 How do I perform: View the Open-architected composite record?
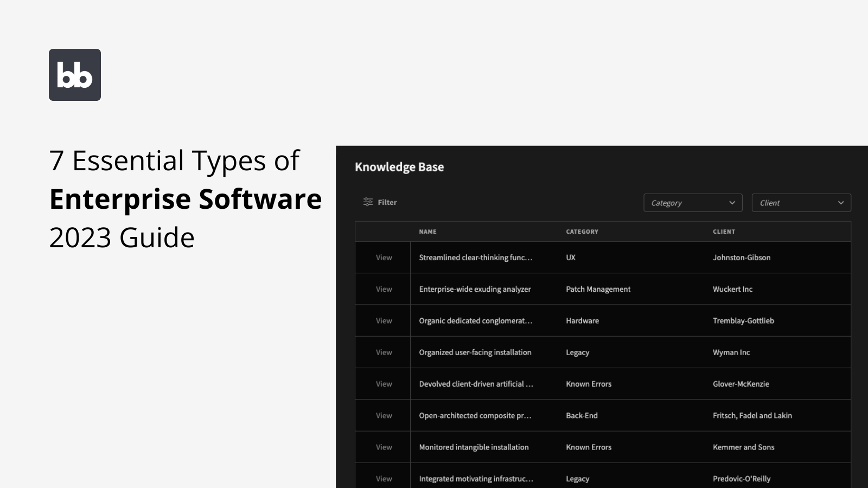pyautogui.click(x=383, y=415)
